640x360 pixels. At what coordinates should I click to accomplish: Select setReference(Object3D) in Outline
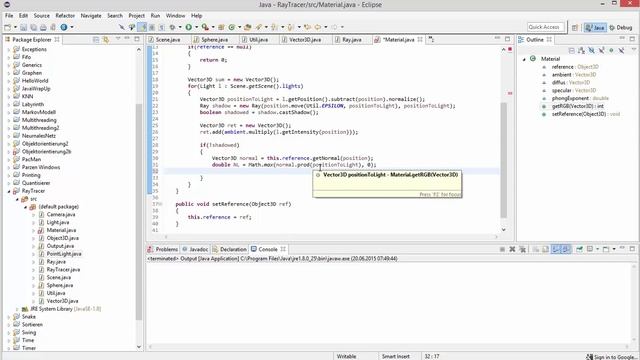click(586, 114)
